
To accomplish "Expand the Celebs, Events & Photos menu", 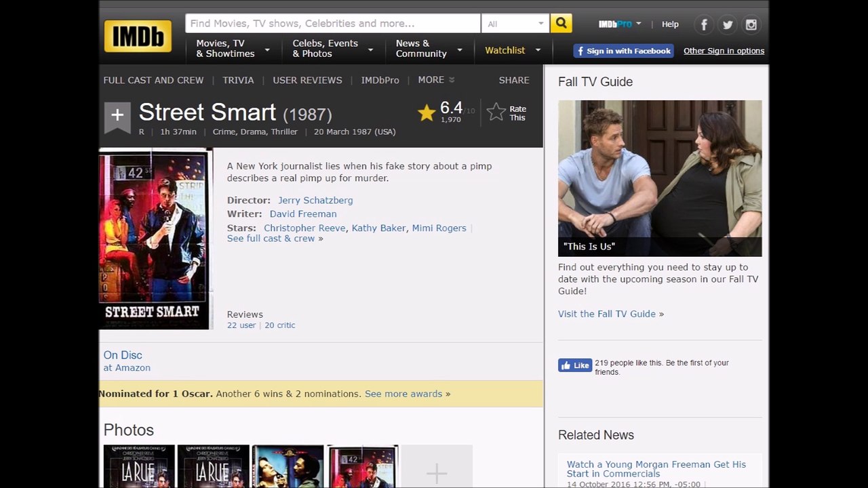I will pos(332,49).
